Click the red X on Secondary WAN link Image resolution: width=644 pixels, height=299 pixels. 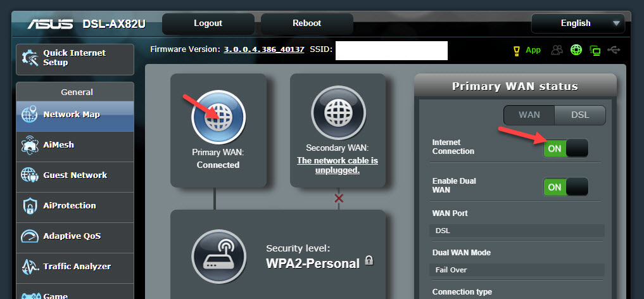338,198
